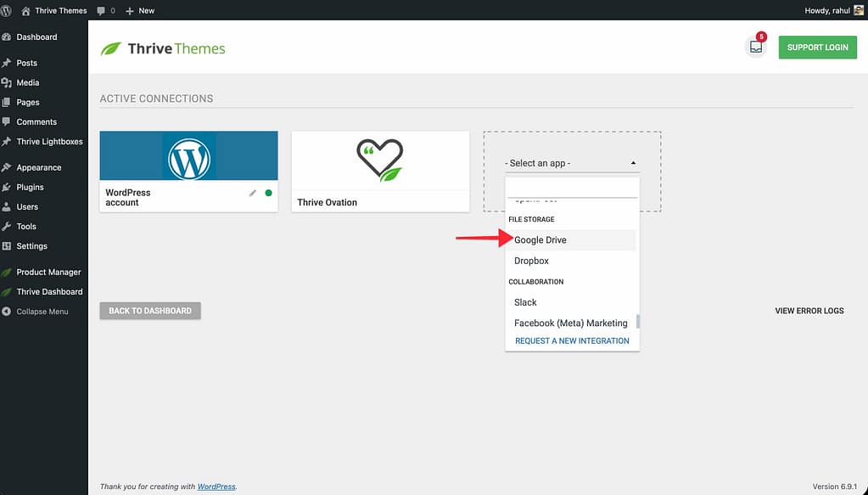
Task: Open Thrive Dashboard in the sidebar
Action: 49,291
